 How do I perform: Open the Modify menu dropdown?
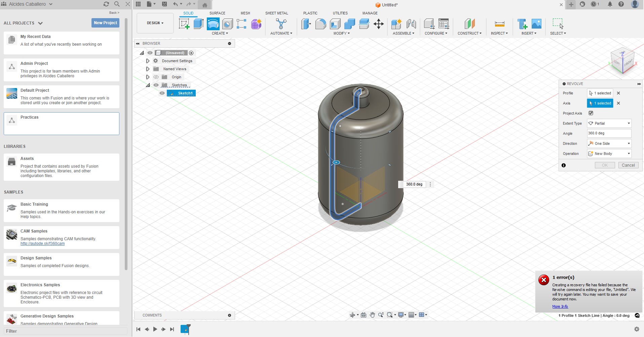click(x=342, y=33)
